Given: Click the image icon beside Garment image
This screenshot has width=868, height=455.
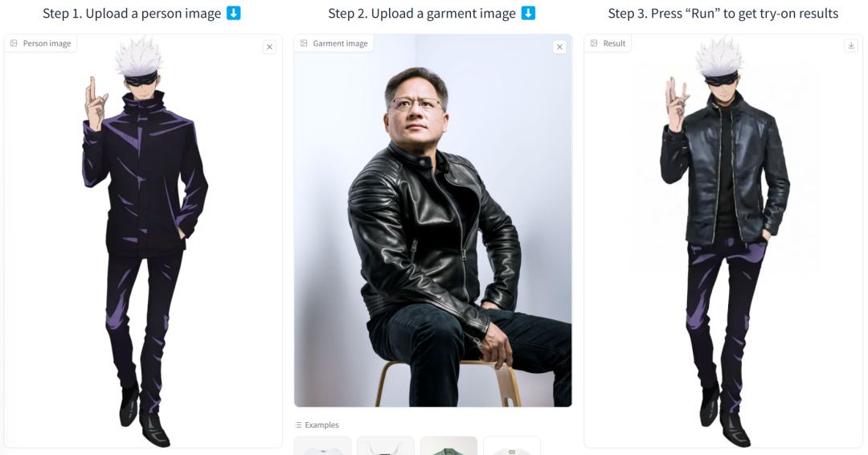Looking at the screenshot, I should (304, 43).
